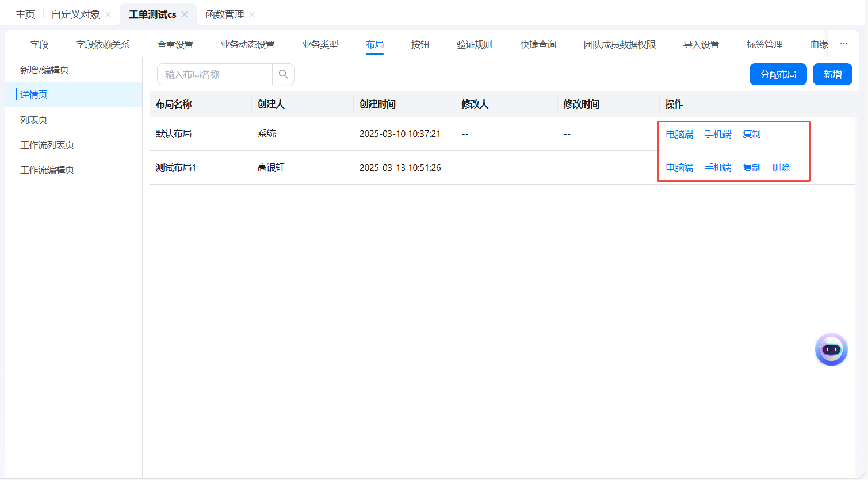868x480 pixels.
Task: Open 团队成员数据权限 tab
Action: [620, 44]
